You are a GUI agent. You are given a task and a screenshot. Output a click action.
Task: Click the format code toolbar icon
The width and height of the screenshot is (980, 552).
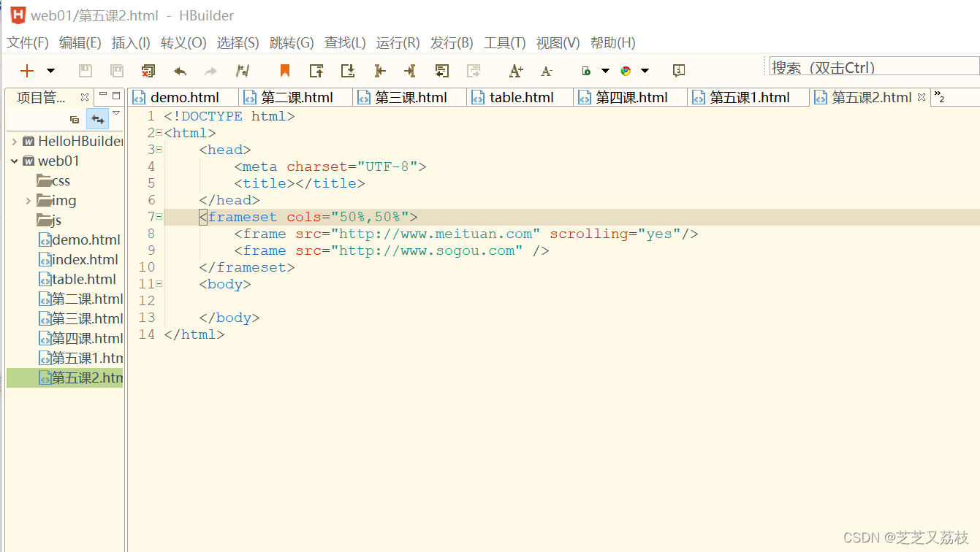[243, 71]
